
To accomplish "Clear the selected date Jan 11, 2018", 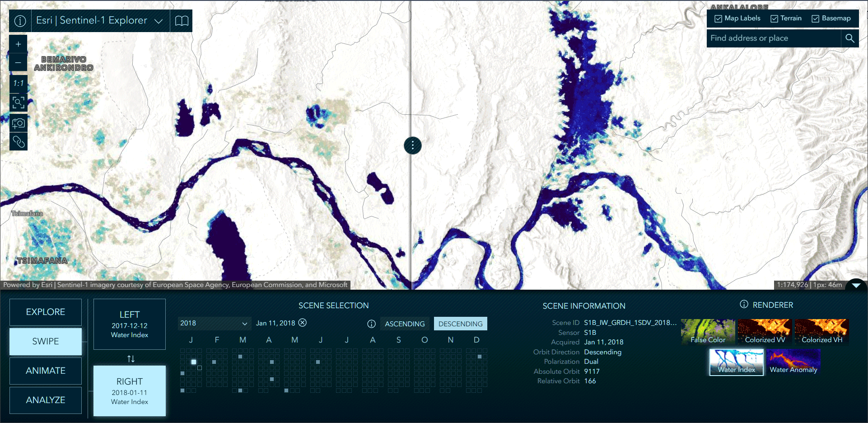I will [x=303, y=323].
